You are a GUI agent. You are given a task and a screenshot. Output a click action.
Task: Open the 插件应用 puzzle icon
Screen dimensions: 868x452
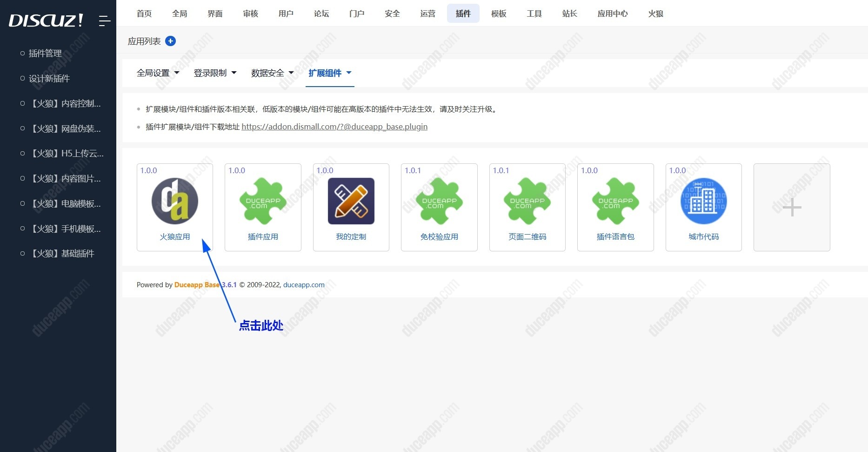click(263, 201)
